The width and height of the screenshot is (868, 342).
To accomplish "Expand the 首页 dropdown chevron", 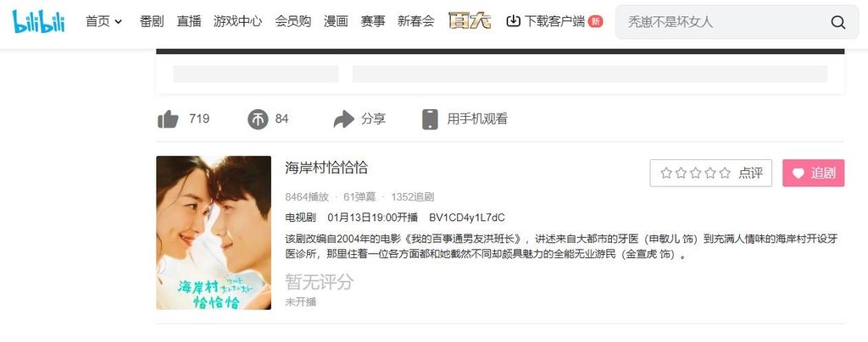I will (119, 22).
